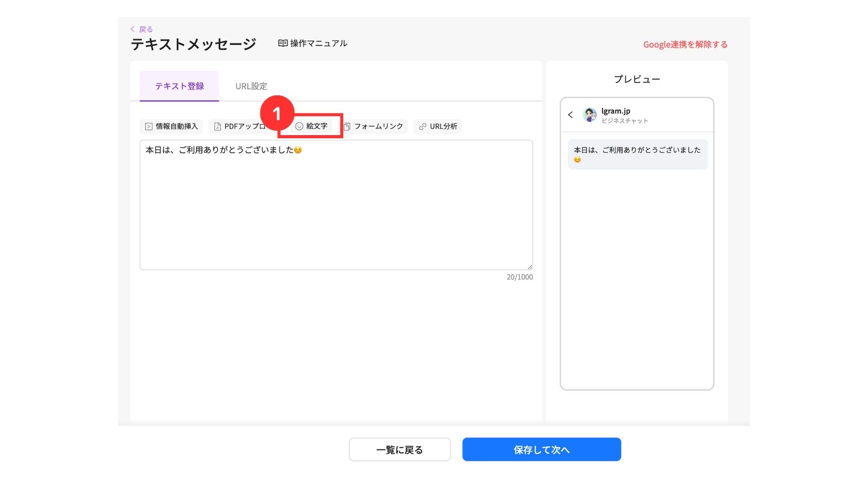Click the PDF upload document icon

pos(217,127)
